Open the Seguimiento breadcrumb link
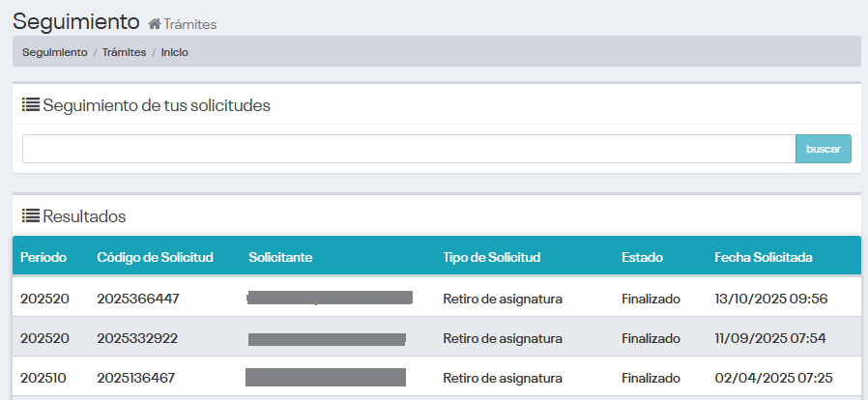The image size is (868, 400). coord(54,52)
